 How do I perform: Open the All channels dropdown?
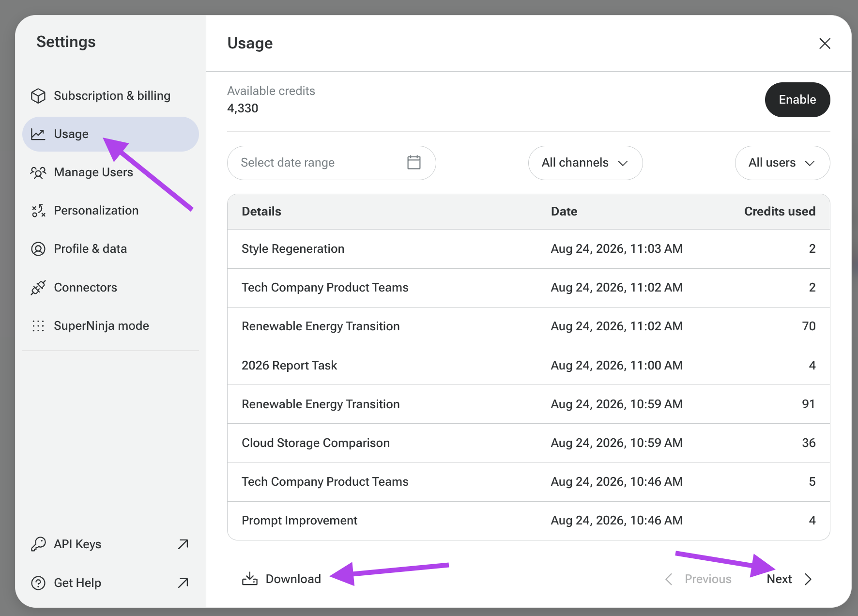tap(585, 163)
